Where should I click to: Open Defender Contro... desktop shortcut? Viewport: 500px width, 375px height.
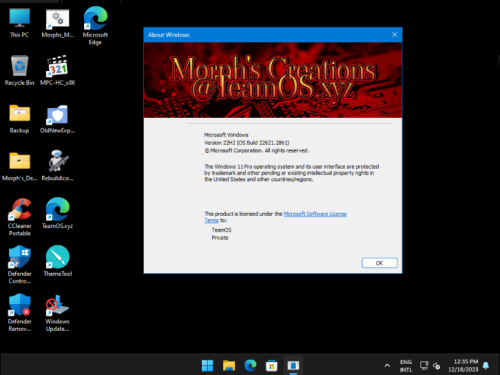point(19,265)
